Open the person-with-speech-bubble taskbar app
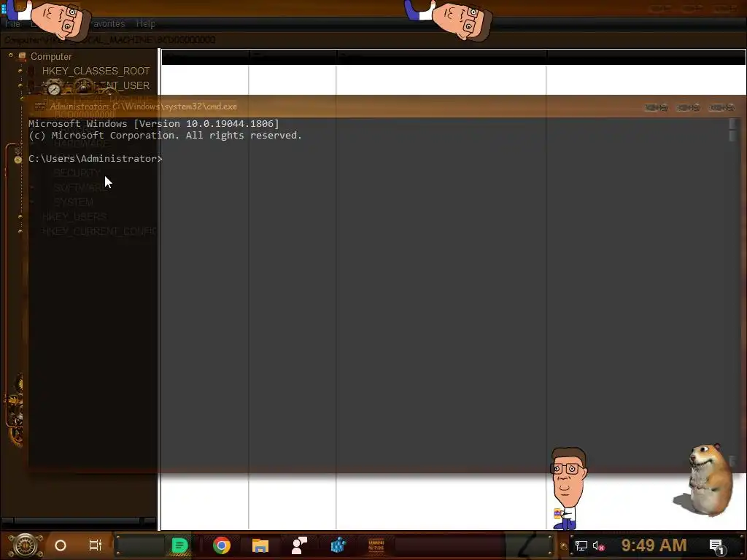This screenshot has width=747, height=560. (x=299, y=545)
